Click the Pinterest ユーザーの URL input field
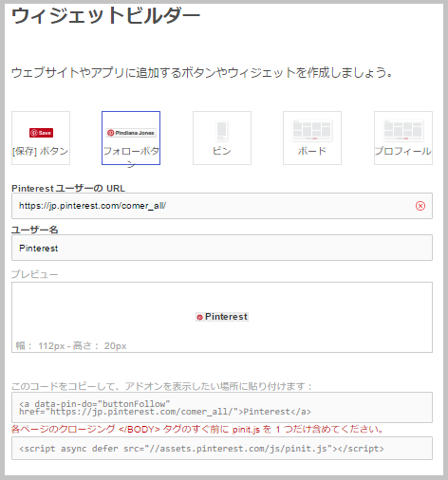The image size is (448, 480). coord(222,206)
